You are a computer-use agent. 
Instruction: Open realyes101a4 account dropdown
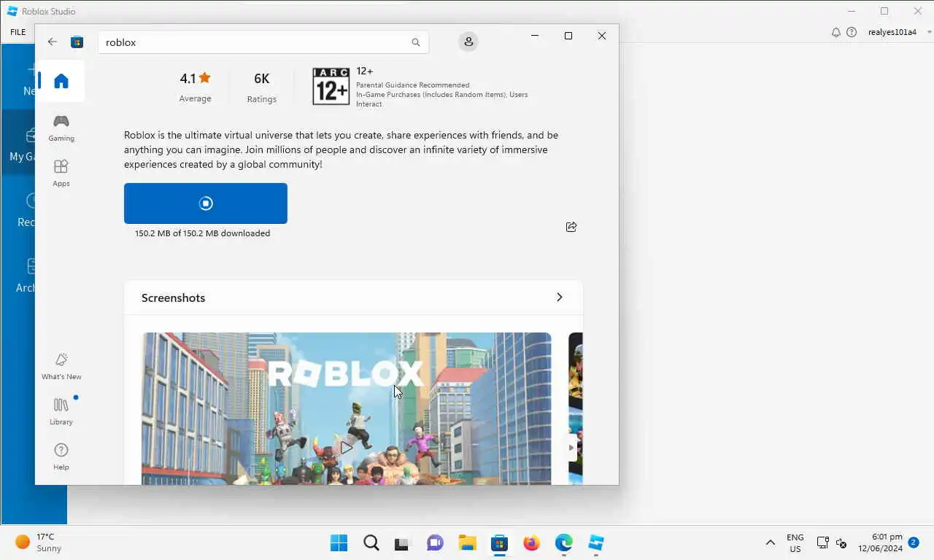click(899, 32)
